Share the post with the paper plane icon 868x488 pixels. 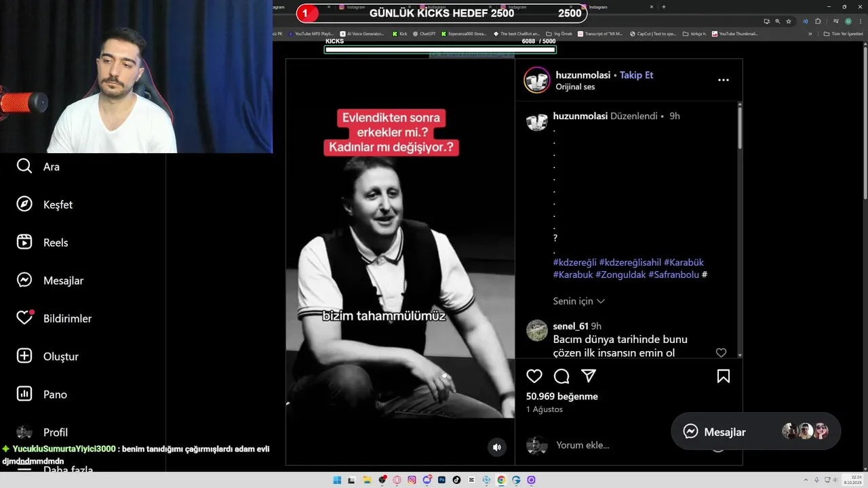589,376
